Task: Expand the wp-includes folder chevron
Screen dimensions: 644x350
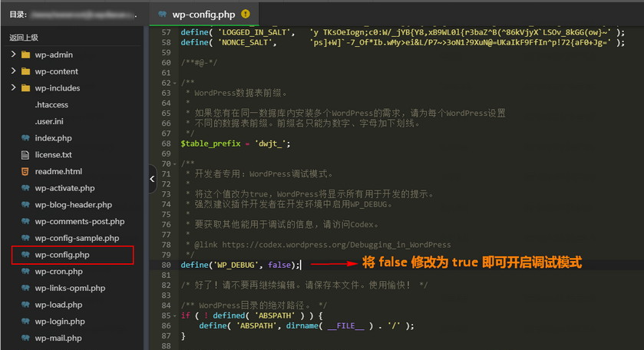Action: [13, 88]
